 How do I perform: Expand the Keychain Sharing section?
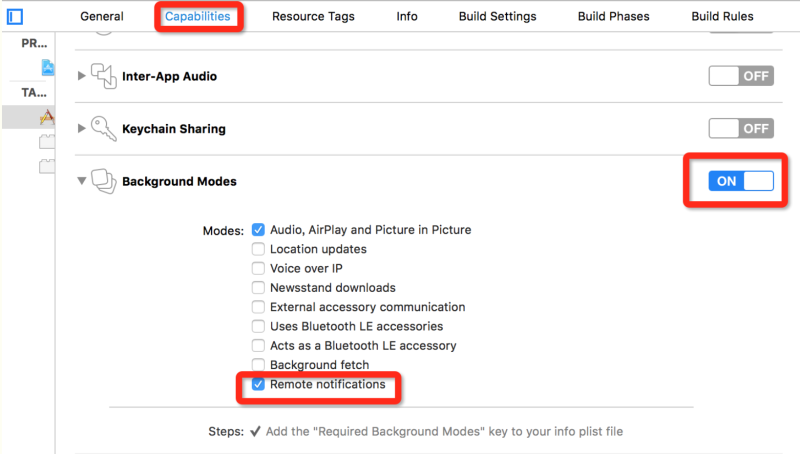coord(82,128)
